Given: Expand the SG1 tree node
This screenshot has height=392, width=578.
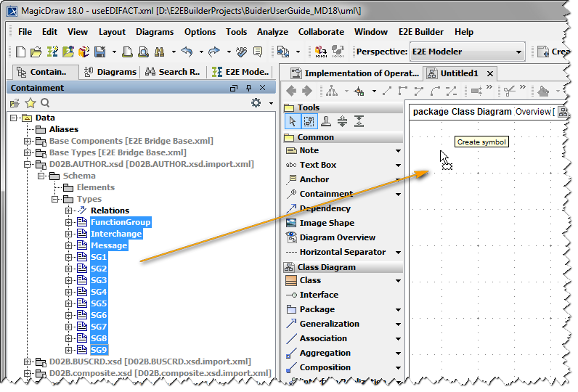Looking at the screenshot, I should (x=69, y=257).
